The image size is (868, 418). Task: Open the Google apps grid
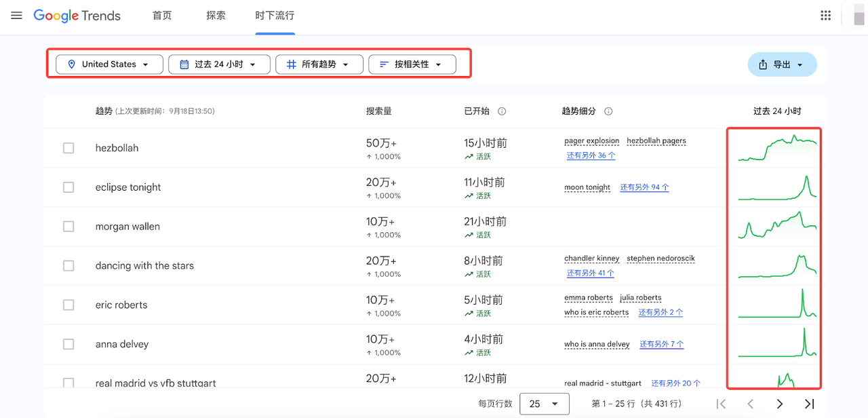pyautogui.click(x=825, y=15)
